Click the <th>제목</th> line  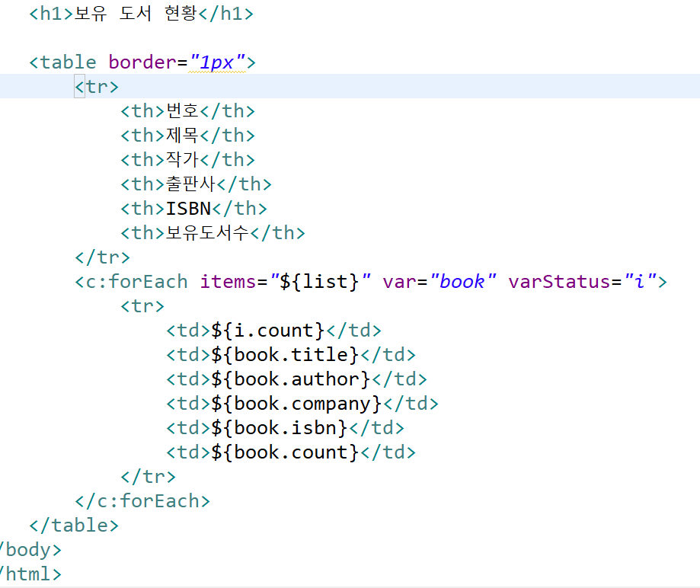(187, 136)
